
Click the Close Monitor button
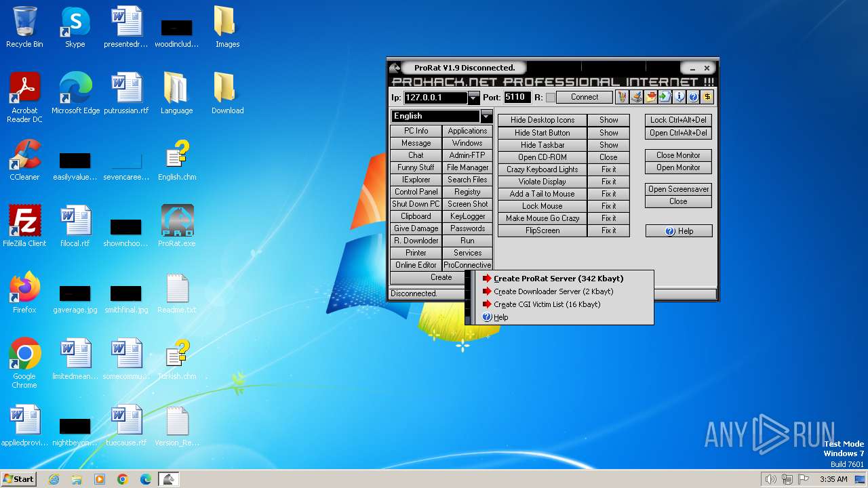679,155
